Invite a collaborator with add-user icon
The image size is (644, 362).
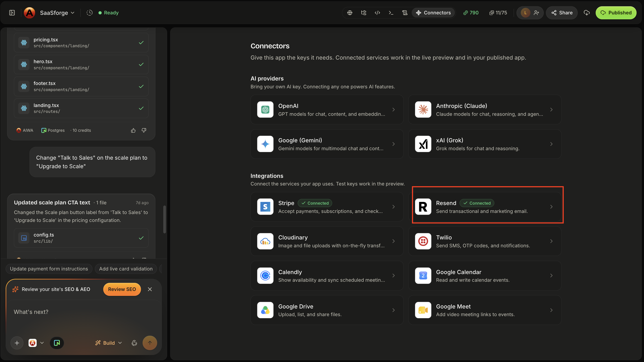pos(536,13)
